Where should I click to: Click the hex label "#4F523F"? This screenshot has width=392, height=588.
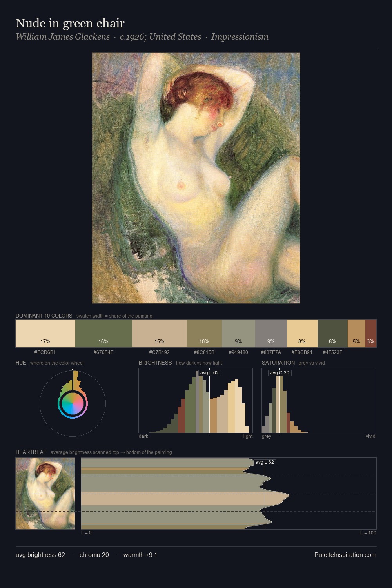pyautogui.click(x=332, y=352)
